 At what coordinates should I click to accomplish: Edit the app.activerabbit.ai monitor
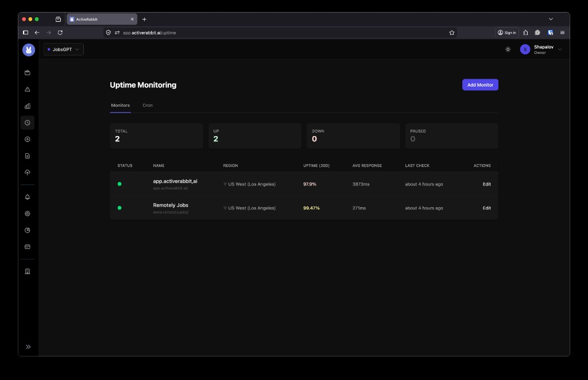click(x=486, y=184)
